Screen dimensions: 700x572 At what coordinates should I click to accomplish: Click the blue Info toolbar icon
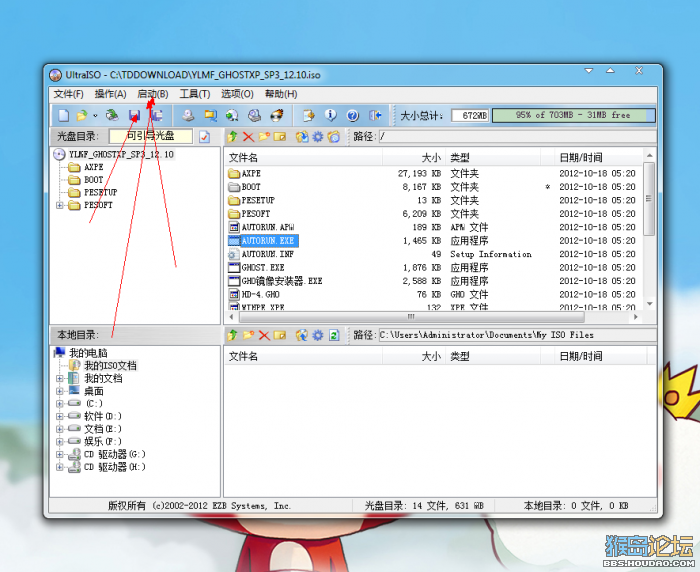pyautogui.click(x=330, y=116)
